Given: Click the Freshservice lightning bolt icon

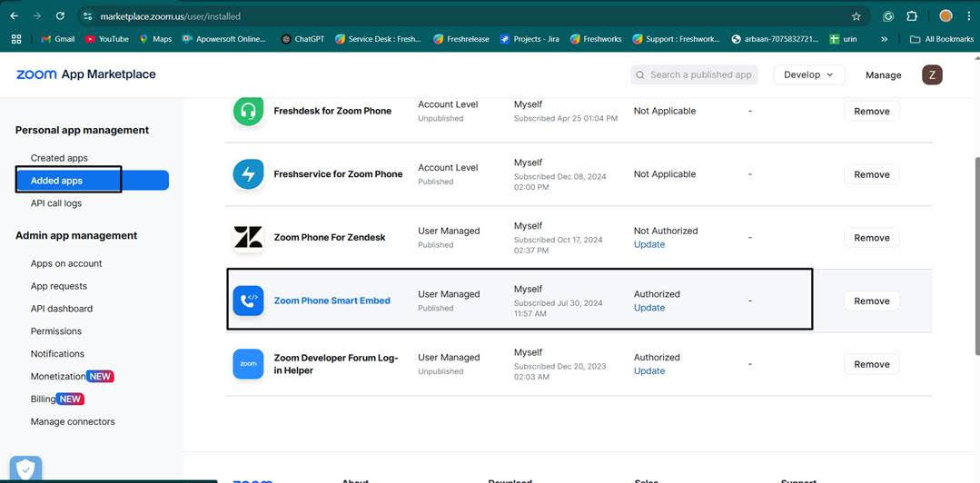Looking at the screenshot, I should [x=248, y=174].
